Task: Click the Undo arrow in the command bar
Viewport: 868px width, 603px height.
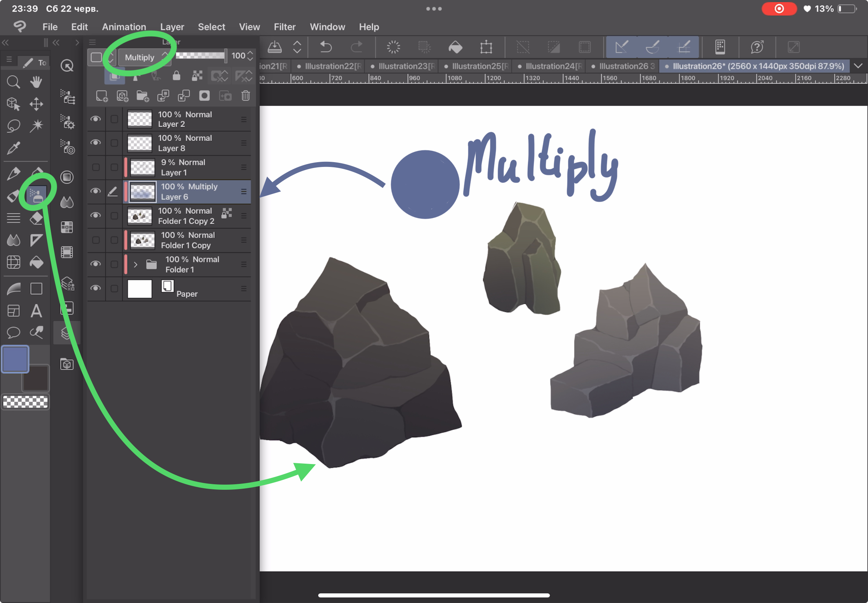Action: click(326, 47)
